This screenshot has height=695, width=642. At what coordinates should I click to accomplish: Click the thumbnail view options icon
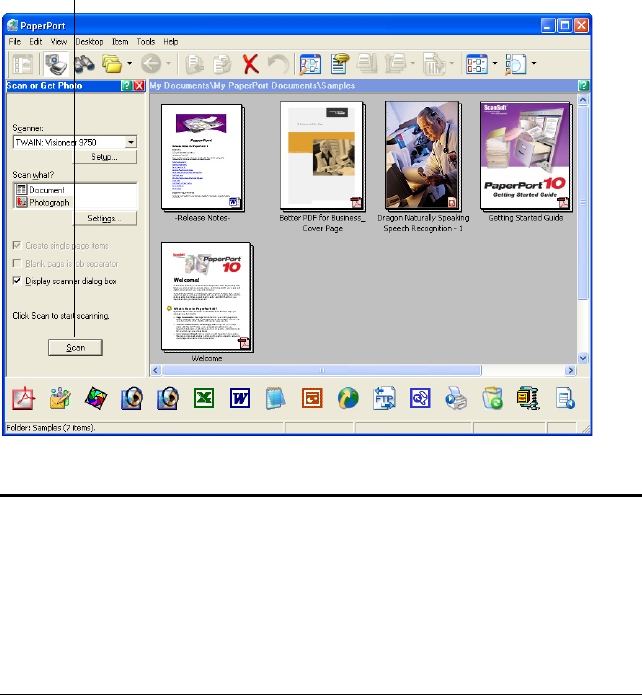tap(477, 64)
